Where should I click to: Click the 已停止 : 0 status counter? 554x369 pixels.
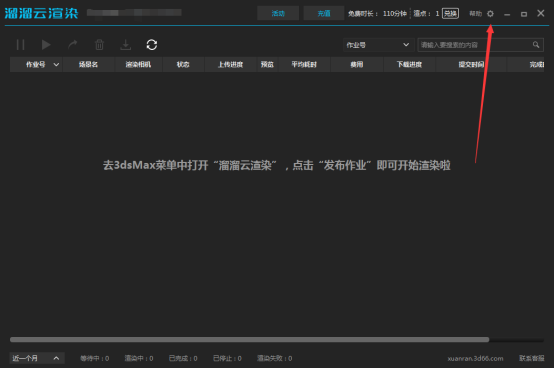pyautogui.click(x=227, y=358)
